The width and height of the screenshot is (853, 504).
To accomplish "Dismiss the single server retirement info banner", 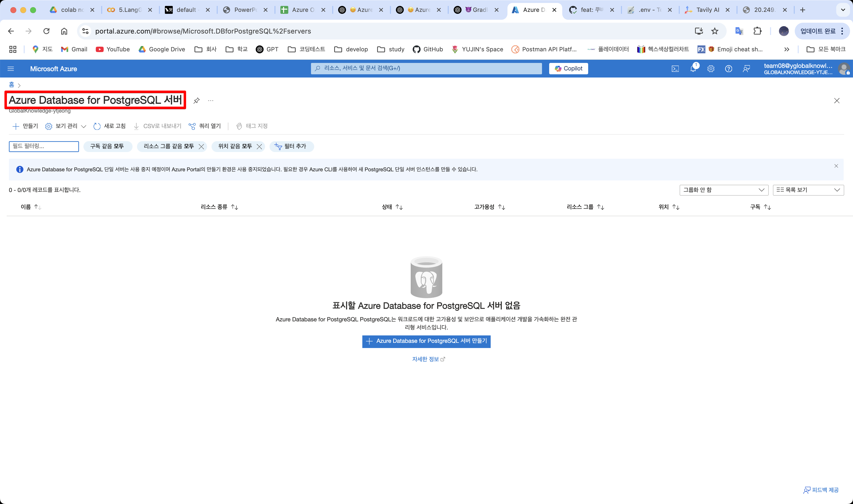I will point(836,166).
